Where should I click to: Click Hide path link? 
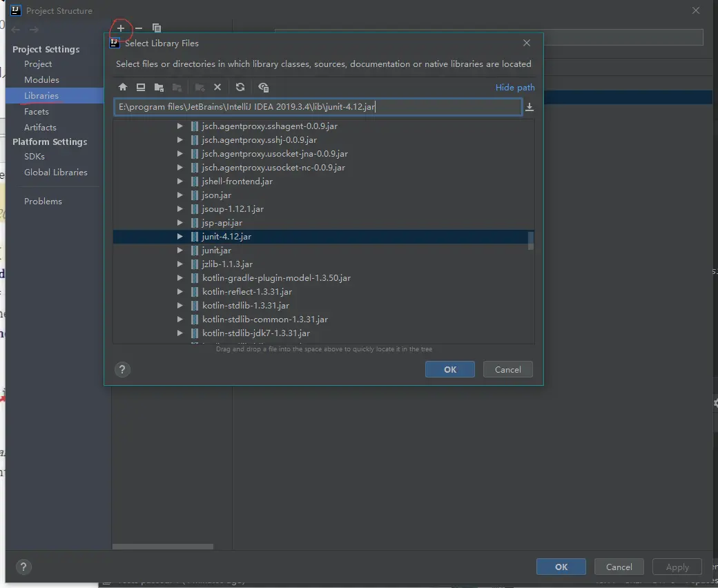pos(515,88)
